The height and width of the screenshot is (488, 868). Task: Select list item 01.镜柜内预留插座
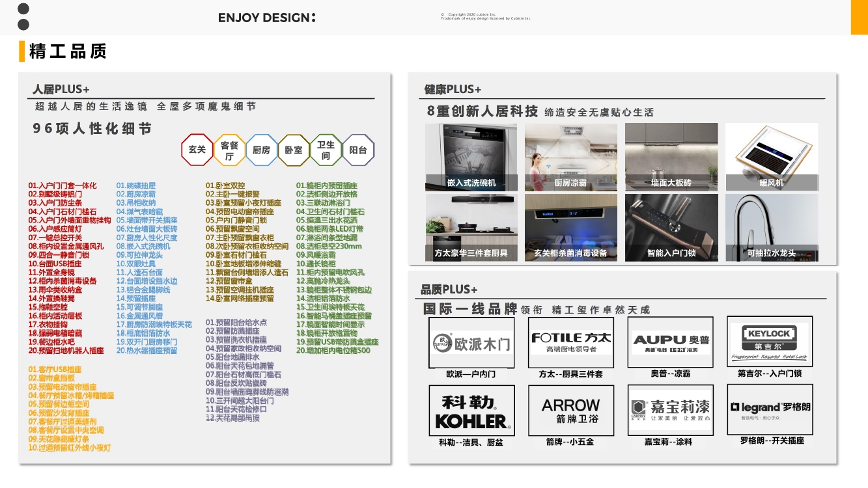(x=327, y=185)
